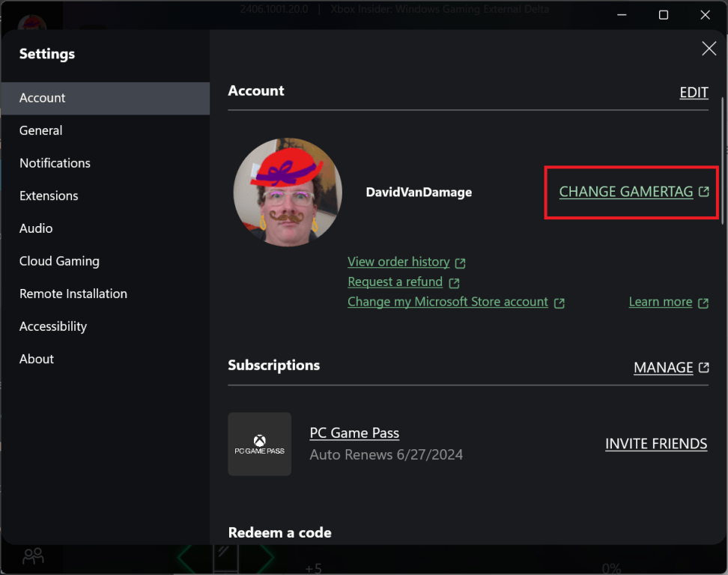Click the external link icon beside Learn more

tap(703, 302)
